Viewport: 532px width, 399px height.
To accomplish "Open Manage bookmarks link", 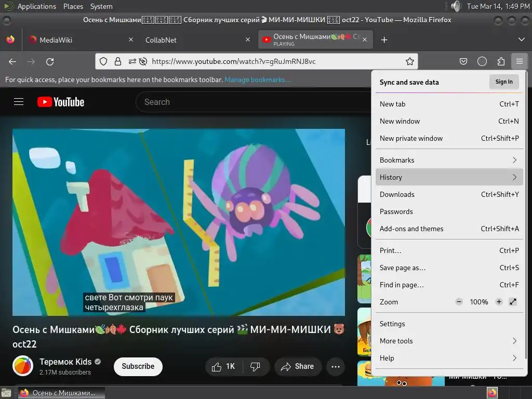I will pyautogui.click(x=258, y=79).
